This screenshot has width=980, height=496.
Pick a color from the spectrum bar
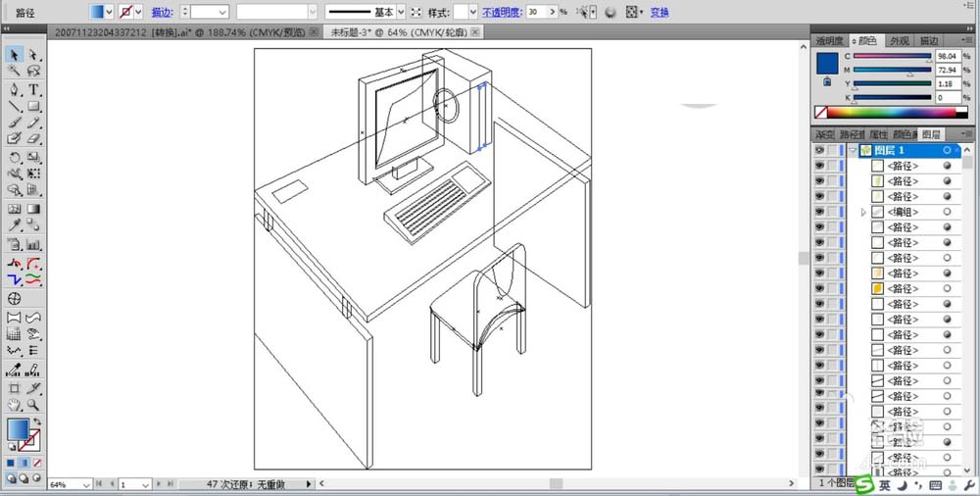coord(892,113)
